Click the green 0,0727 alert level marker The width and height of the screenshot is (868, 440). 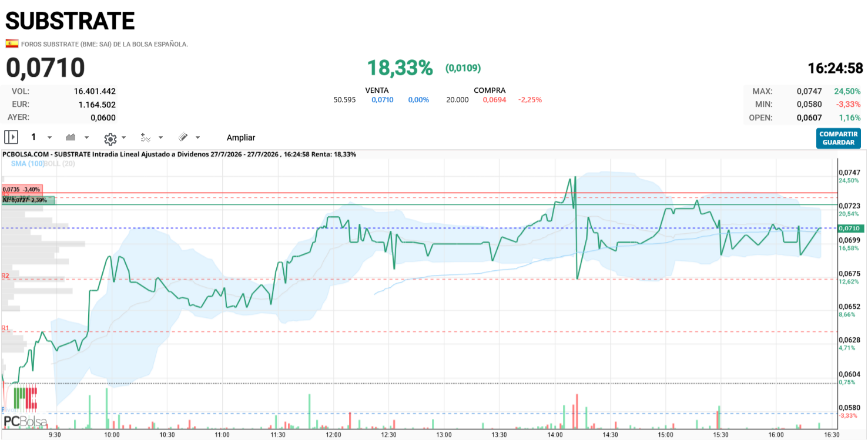click(28, 200)
